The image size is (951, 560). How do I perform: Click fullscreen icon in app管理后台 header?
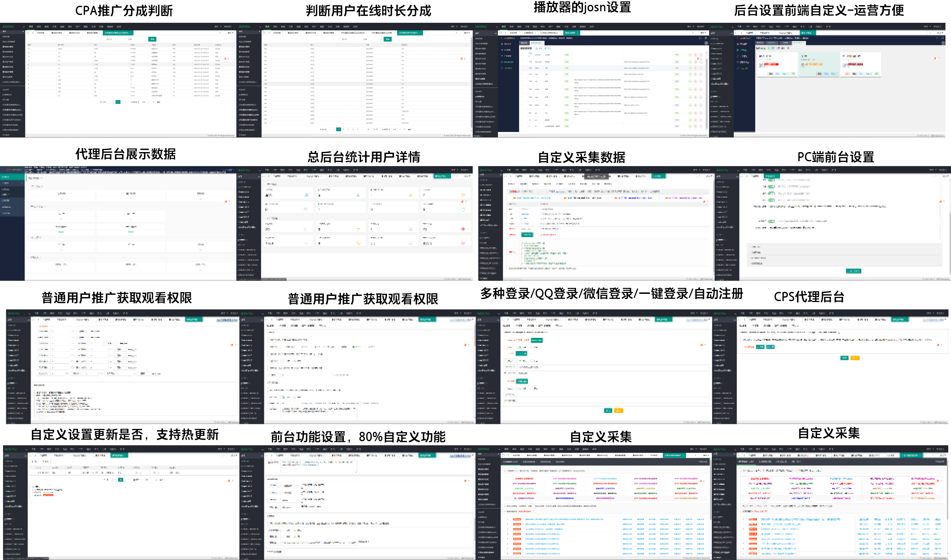[x=700, y=38]
